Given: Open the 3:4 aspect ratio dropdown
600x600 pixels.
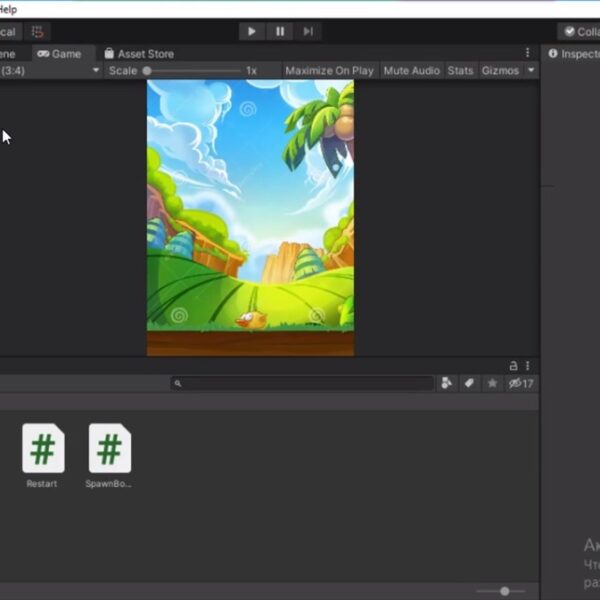Looking at the screenshot, I should (x=51, y=71).
